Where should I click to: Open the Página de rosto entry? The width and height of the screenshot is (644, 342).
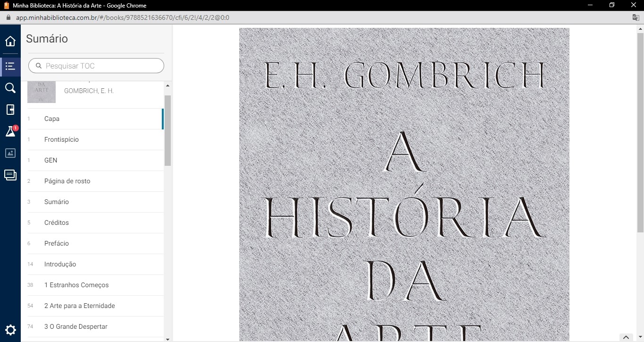(67, 181)
